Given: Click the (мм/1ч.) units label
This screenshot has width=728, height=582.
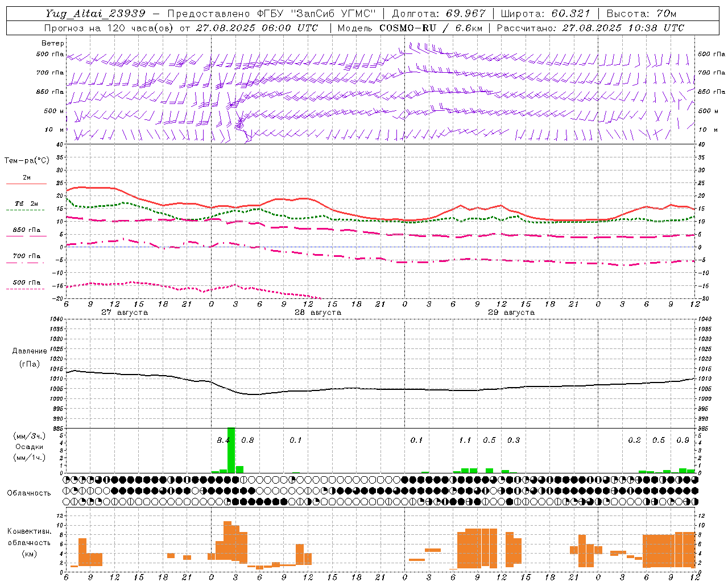Looking at the screenshot, I should 29,457.
